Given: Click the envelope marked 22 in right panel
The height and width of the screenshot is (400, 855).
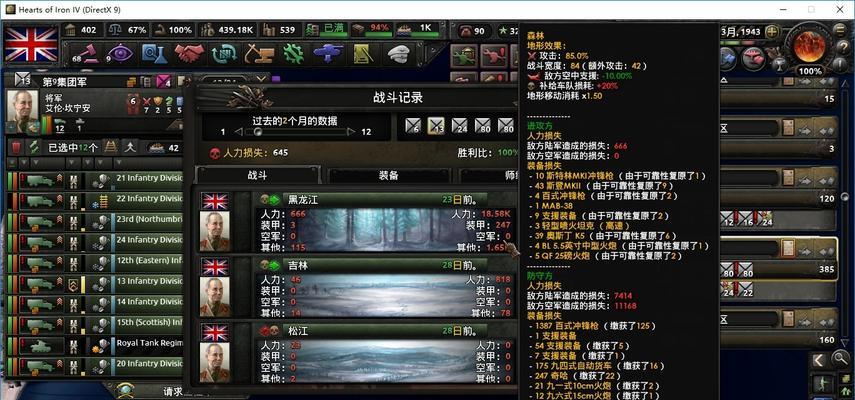Looking at the screenshot, I should coord(744,289).
